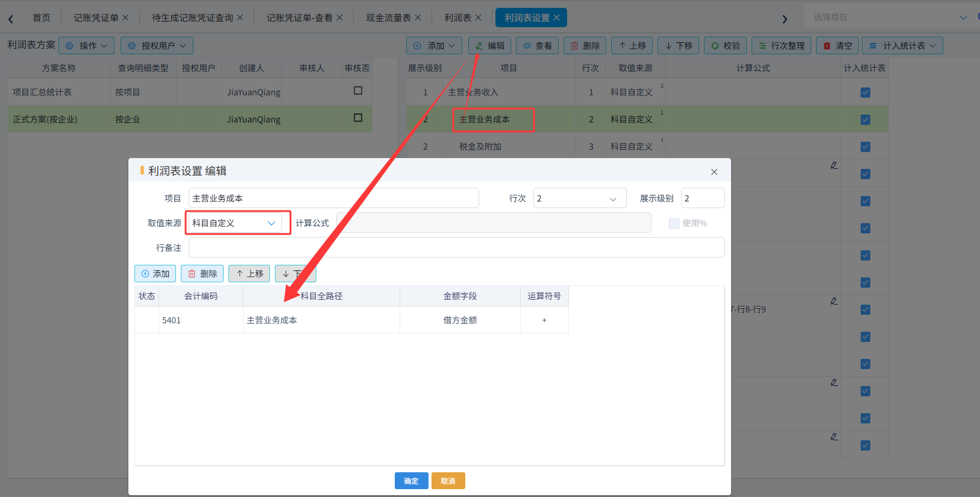Click the right tab-scroll arrow
This screenshot has height=497, width=980.
pyautogui.click(x=785, y=19)
